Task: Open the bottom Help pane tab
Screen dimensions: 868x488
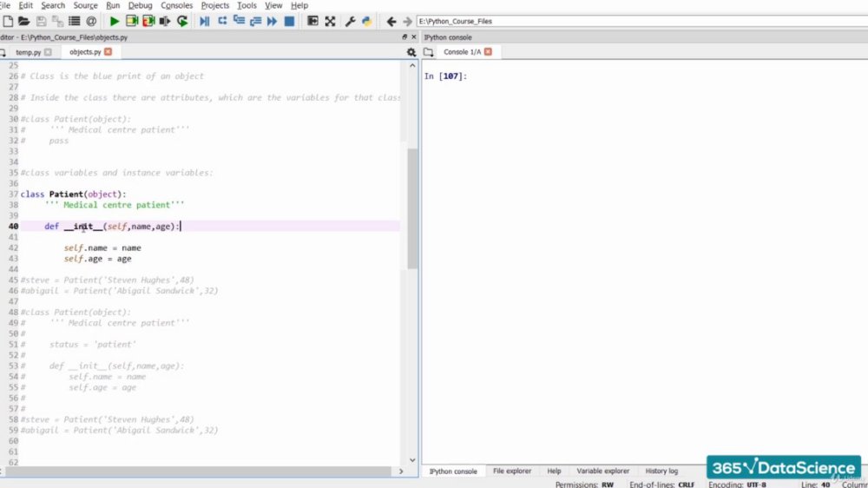Action: [x=554, y=471]
